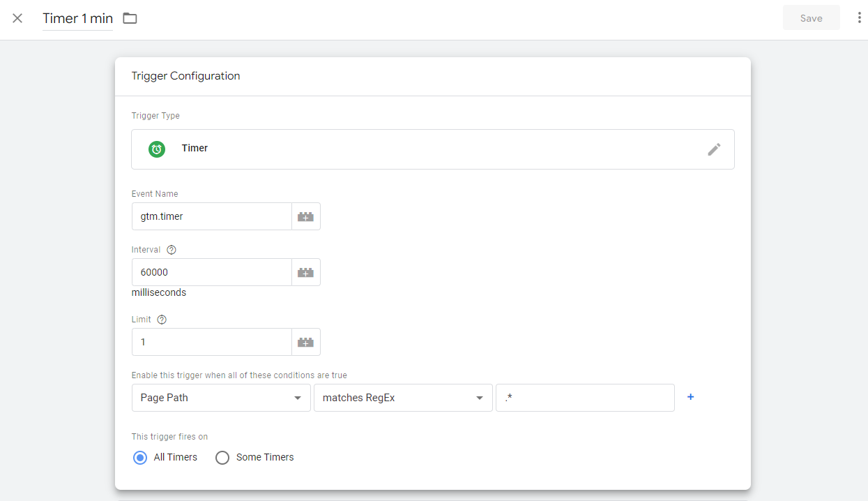Select the Some Timers radio button
The image size is (868, 501).
(x=222, y=457)
